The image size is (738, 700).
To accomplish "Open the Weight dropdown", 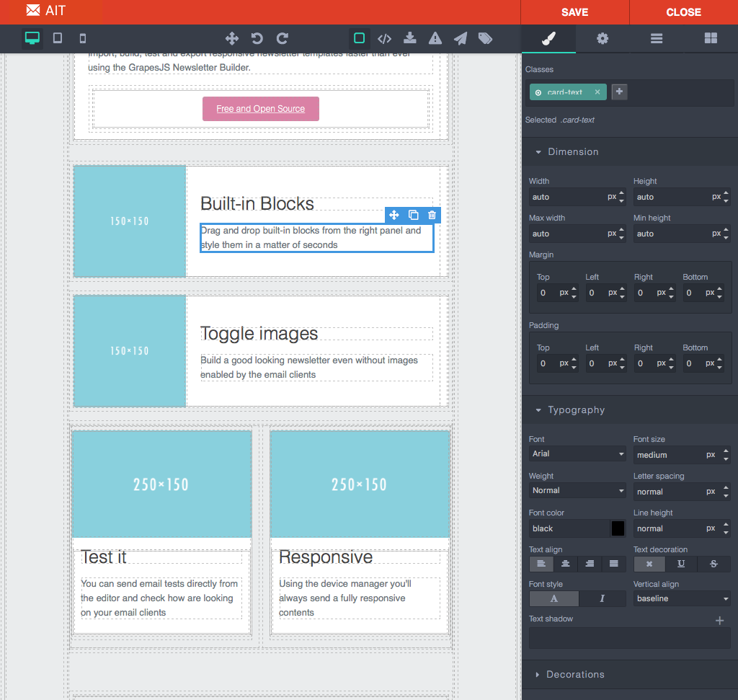I will [577, 490].
